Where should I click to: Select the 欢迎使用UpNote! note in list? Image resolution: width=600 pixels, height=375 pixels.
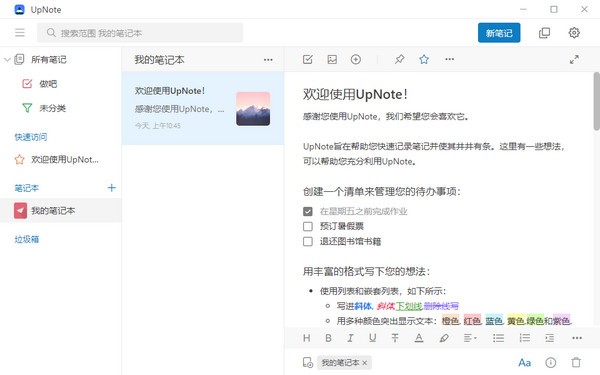[203, 108]
